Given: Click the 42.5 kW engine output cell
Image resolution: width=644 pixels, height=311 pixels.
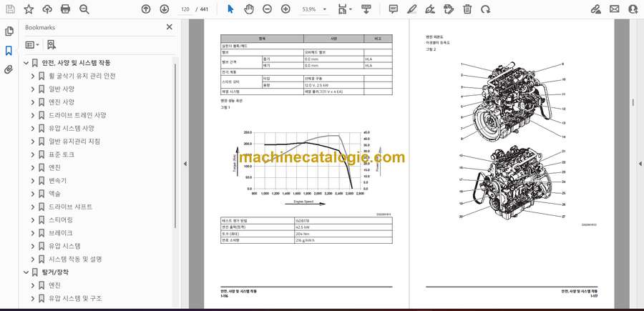Looking at the screenshot, I should pos(343,227).
